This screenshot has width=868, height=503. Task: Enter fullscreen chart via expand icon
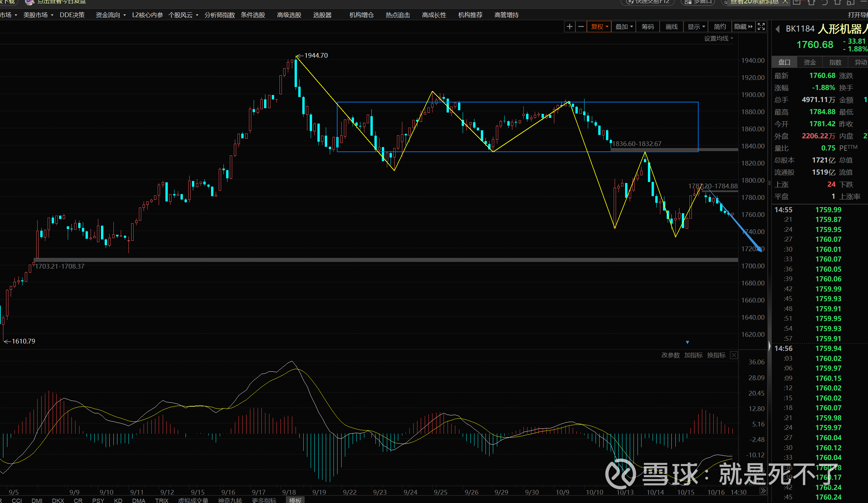[761, 27]
